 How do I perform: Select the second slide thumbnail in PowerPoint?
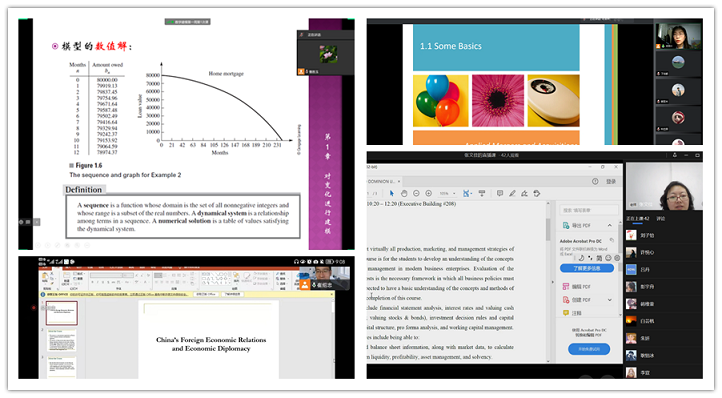point(62,339)
